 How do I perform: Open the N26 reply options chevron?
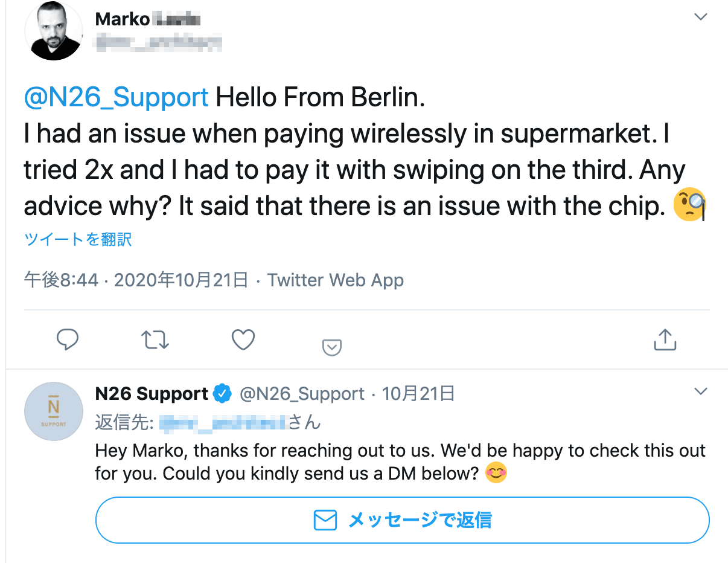(x=700, y=392)
